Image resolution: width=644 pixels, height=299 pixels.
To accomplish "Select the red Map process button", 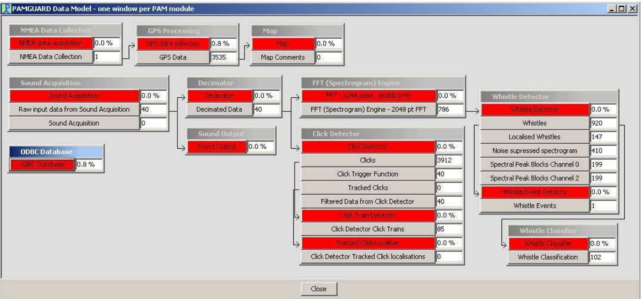I will 283,44.
